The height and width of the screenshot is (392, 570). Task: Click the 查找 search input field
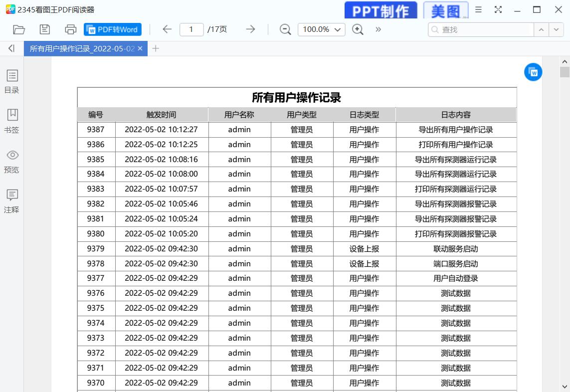point(484,29)
